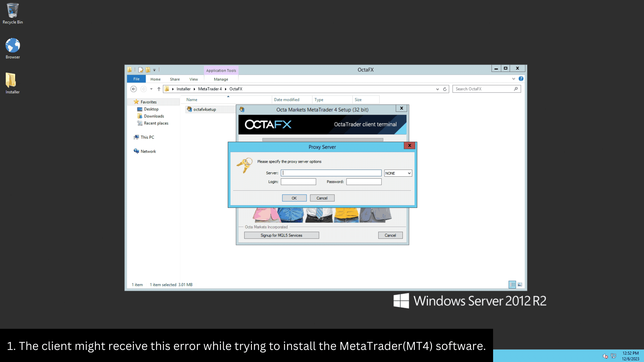Expand the address bar history dropdown
This screenshot has width=644, height=362.
tap(437, 89)
